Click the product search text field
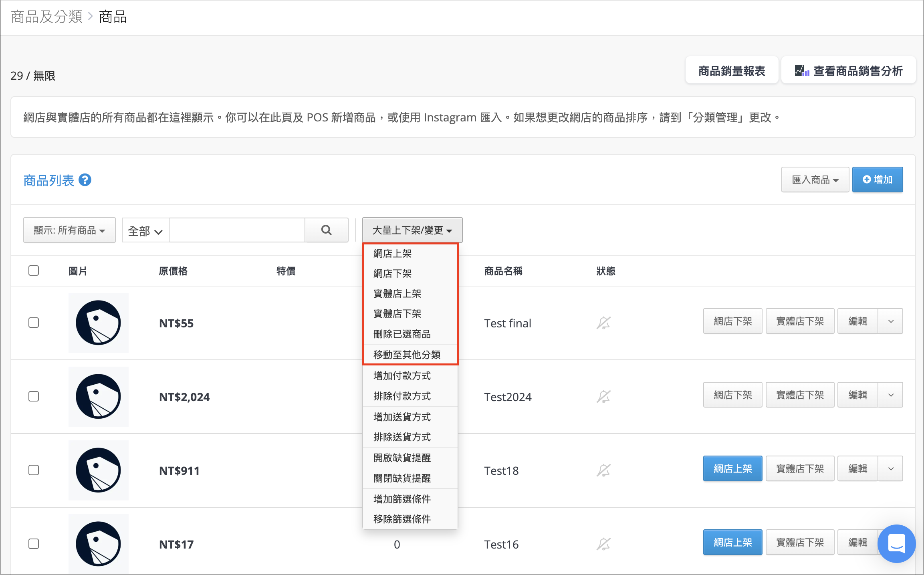The height and width of the screenshot is (575, 924). point(237,230)
